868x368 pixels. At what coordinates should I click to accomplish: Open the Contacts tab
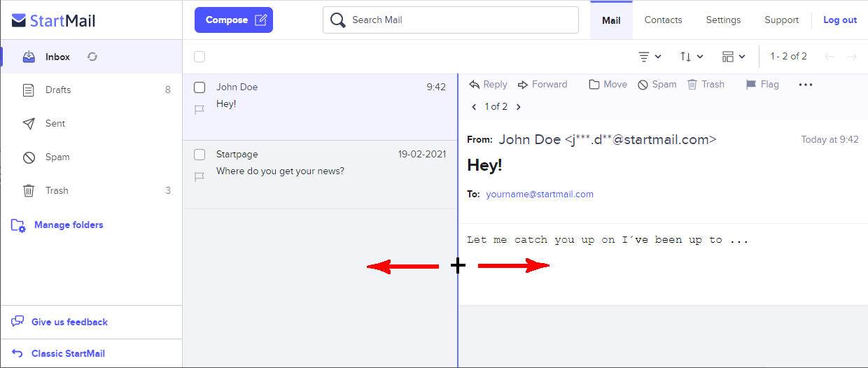[663, 20]
